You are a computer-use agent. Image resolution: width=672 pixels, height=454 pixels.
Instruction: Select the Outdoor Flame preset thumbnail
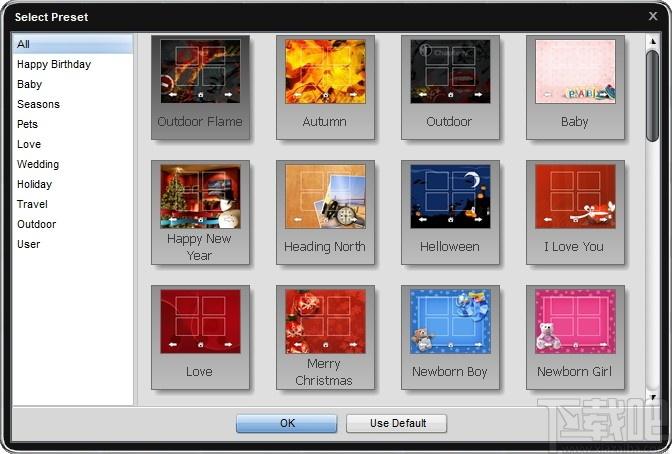[x=200, y=87]
